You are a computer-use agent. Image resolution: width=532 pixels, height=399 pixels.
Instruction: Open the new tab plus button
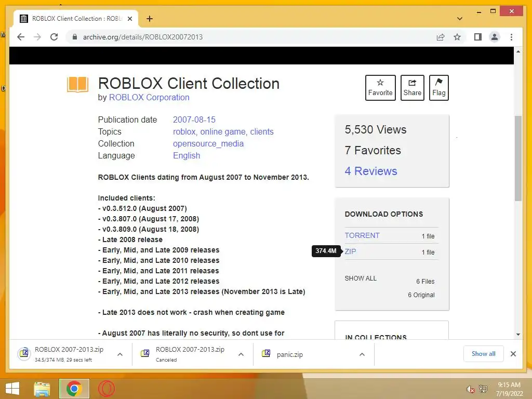click(149, 19)
